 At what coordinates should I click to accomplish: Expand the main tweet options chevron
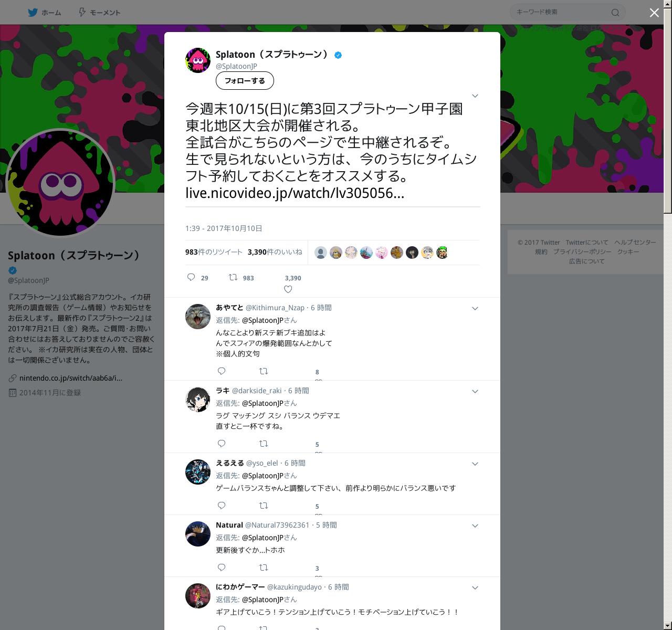tap(475, 96)
